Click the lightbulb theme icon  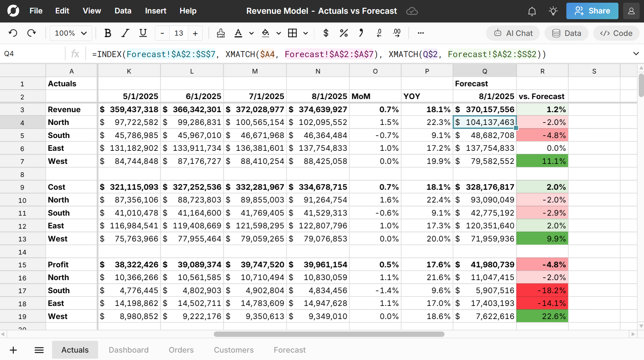coord(553,11)
